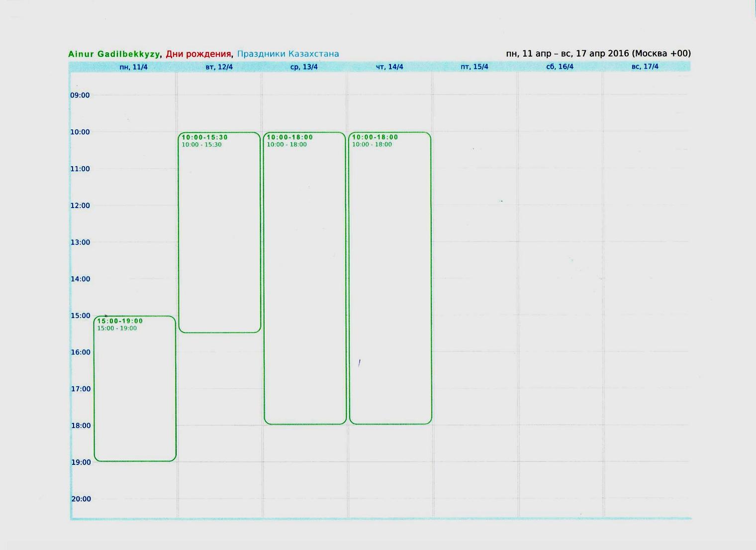Click the 14:00 time label
The width and height of the screenshot is (756, 550).
click(80, 279)
